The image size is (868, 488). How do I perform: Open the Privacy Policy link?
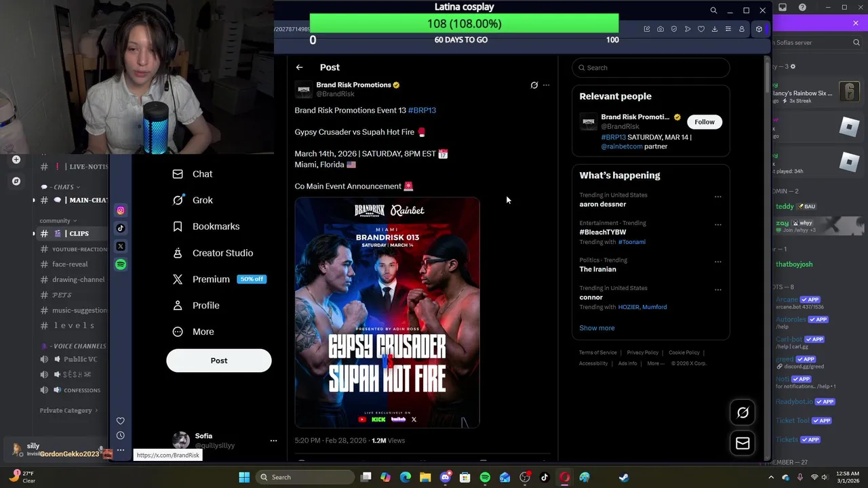643,352
